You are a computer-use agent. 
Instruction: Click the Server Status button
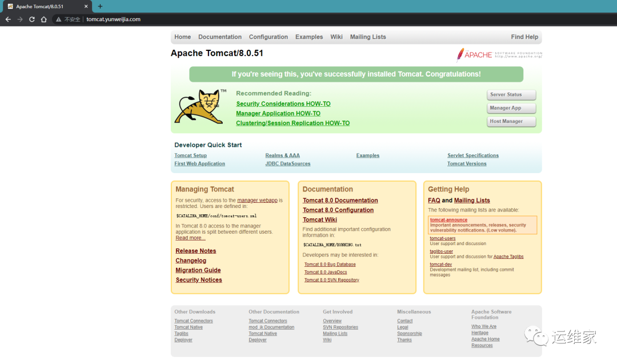(511, 95)
